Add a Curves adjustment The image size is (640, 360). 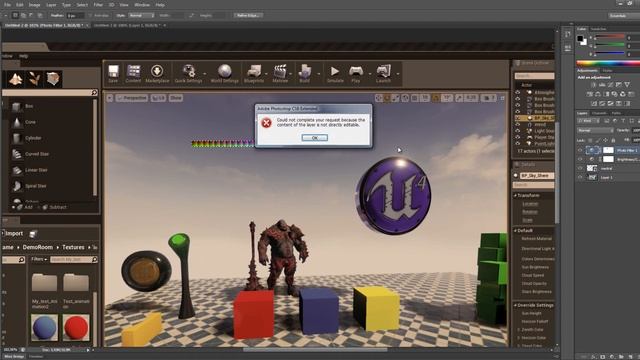pos(610,85)
